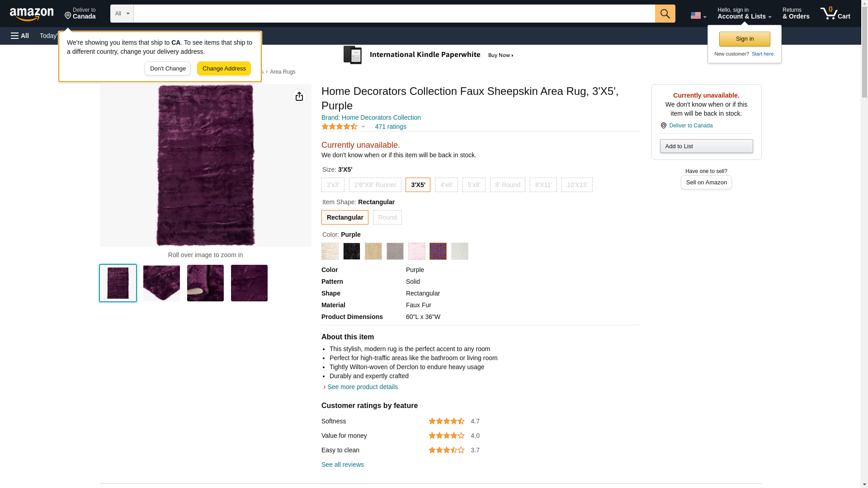
Task: Click the search input field
Action: click(394, 14)
